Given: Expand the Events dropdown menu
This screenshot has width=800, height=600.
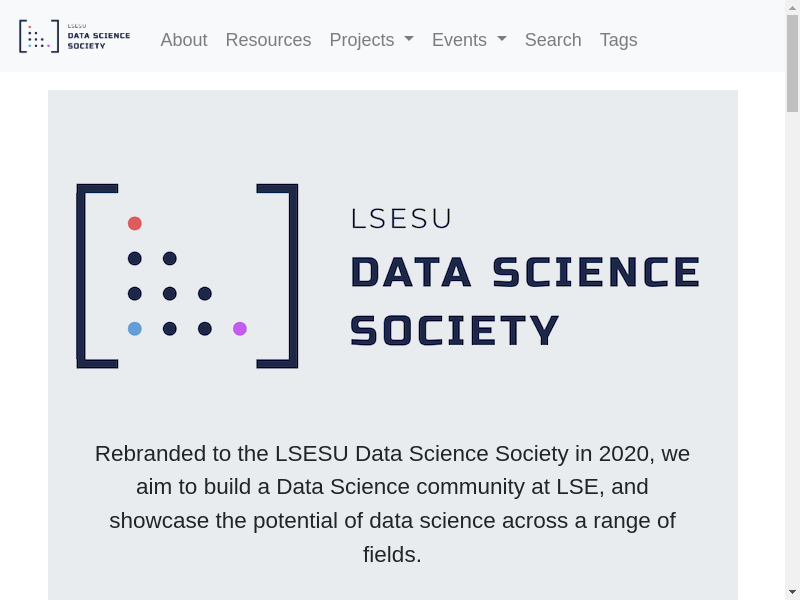Looking at the screenshot, I should pos(469,40).
